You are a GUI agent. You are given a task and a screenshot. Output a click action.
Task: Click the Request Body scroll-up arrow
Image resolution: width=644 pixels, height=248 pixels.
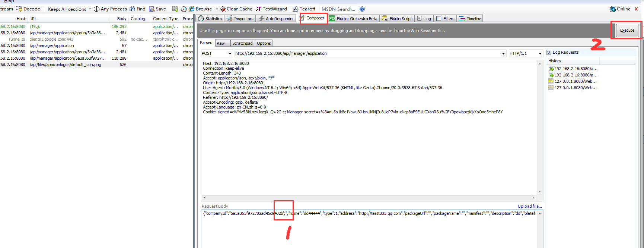540,214
